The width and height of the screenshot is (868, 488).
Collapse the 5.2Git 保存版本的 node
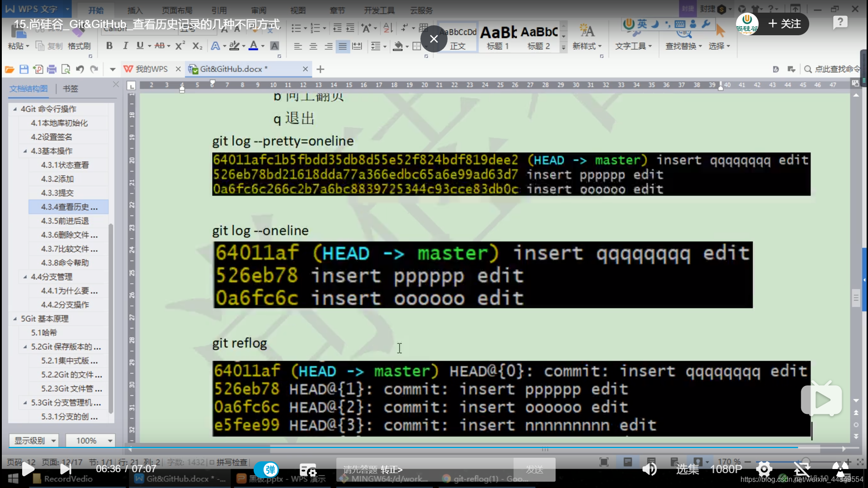(x=25, y=347)
